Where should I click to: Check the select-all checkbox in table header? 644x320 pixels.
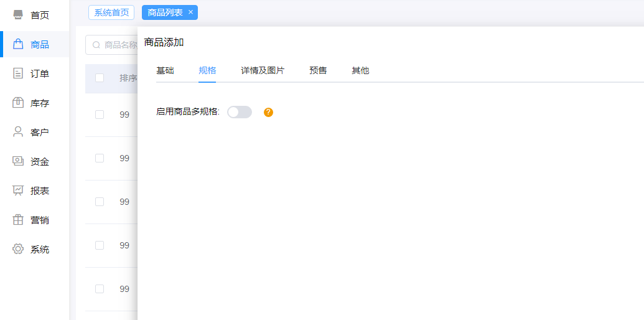(100, 78)
